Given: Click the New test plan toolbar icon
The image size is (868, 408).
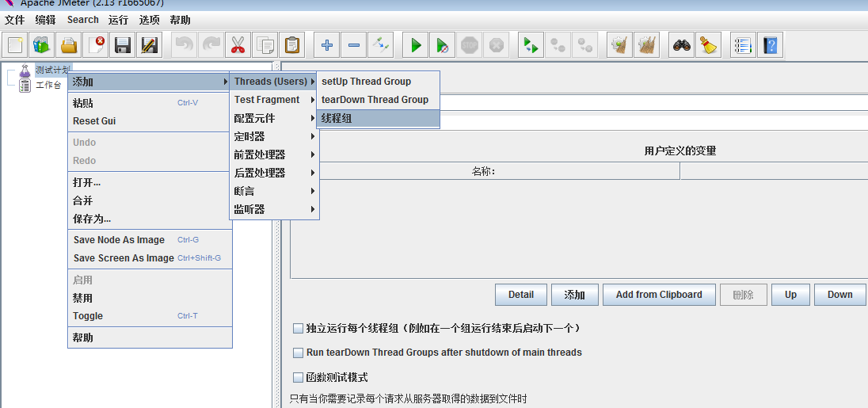Looking at the screenshot, I should click(16, 45).
